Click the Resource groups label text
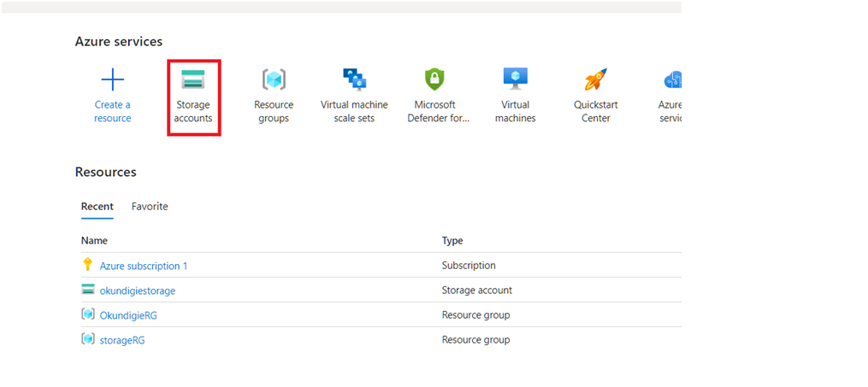Screen dimensions: 868x387 point(274,112)
